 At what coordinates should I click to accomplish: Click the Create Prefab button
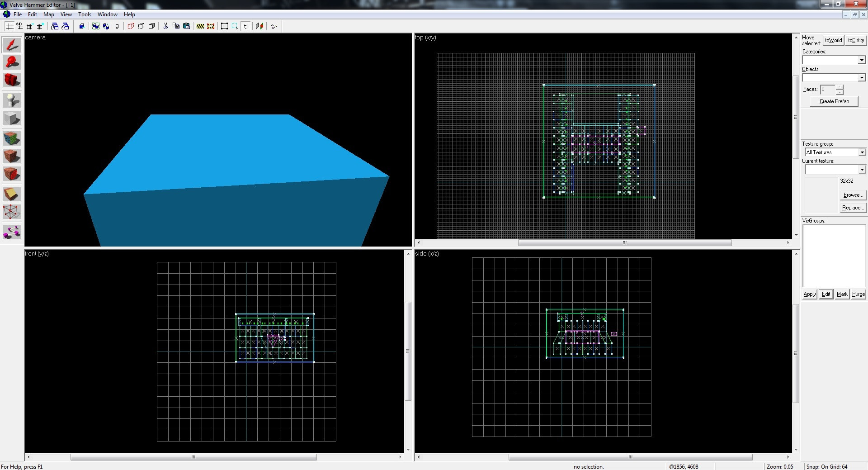click(834, 101)
